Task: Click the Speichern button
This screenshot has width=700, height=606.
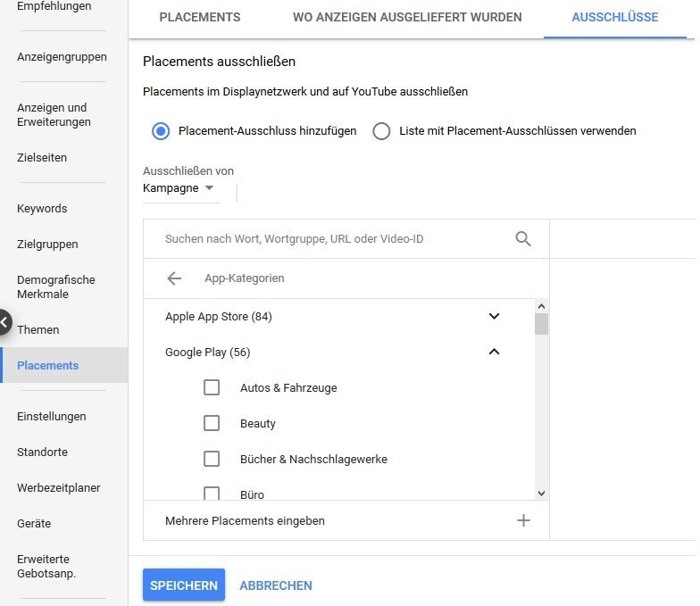Action: coord(184,585)
